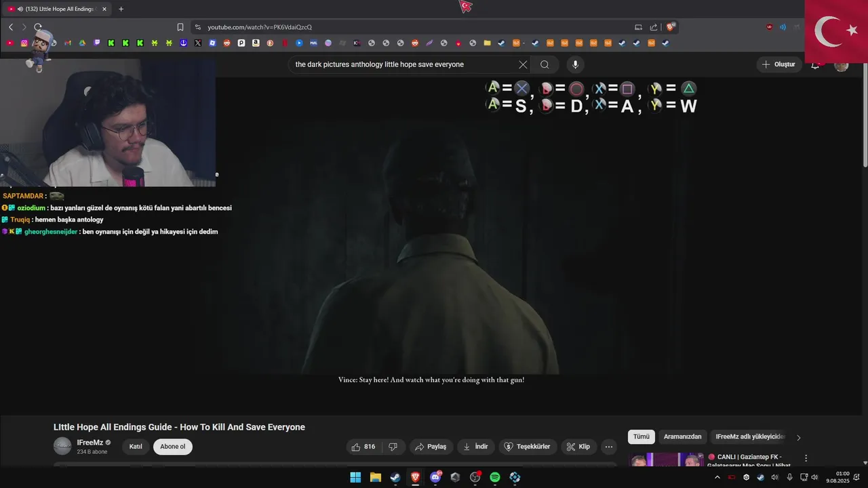
Task: Select the Tümü filter chip
Action: pos(642,436)
